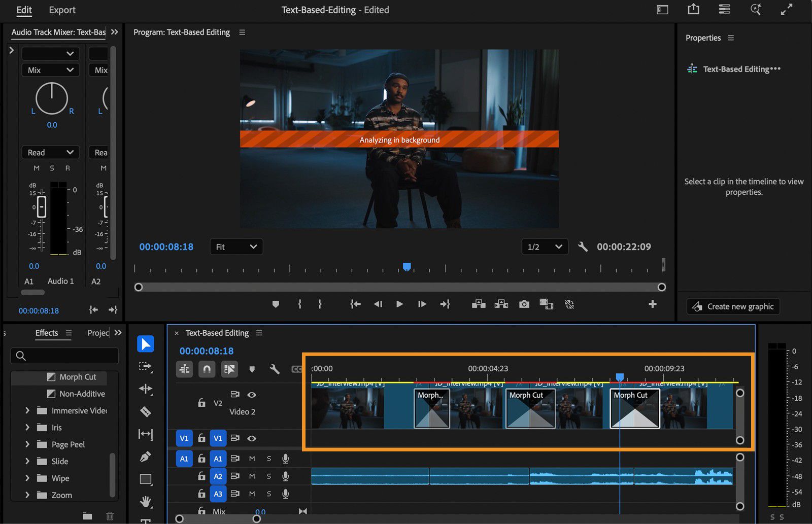Open the 1/2 playback resolution dropdown
The image size is (812, 524).
[x=544, y=247]
